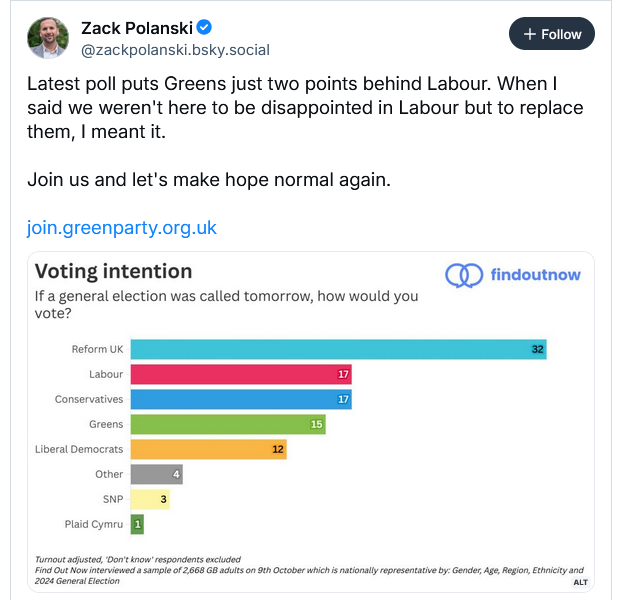Click the blue Conservatives bar
Image resolution: width=628 pixels, height=600 pixels.
(241, 399)
